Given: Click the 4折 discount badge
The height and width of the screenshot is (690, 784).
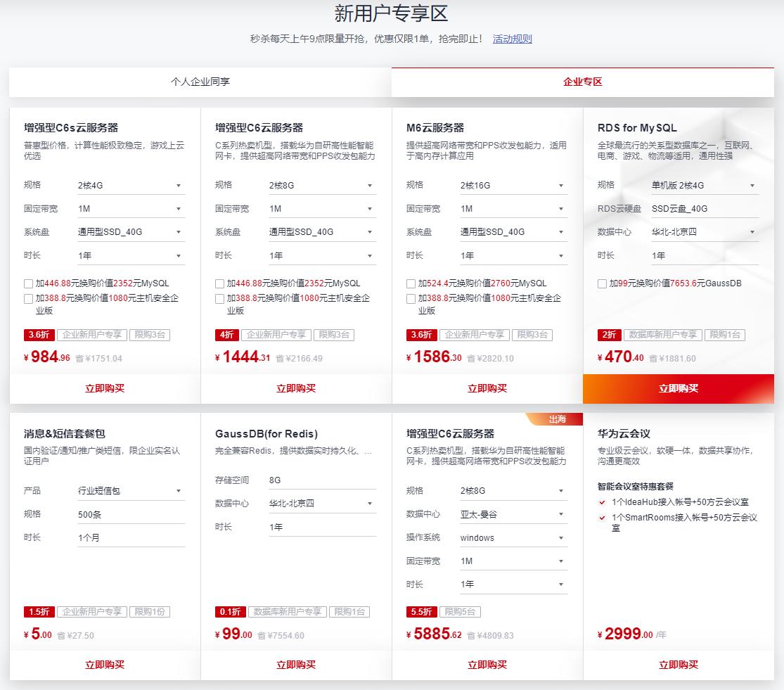Looking at the screenshot, I should pyautogui.click(x=227, y=335).
